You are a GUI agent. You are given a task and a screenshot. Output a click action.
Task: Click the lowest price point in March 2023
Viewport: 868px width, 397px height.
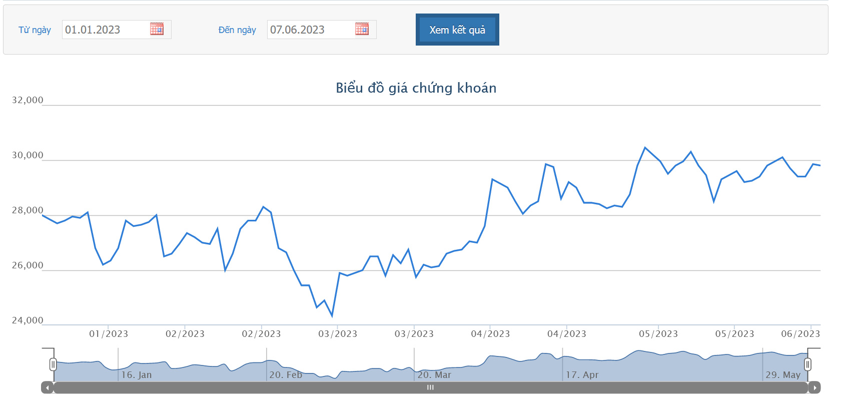click(x=332, y=316)
